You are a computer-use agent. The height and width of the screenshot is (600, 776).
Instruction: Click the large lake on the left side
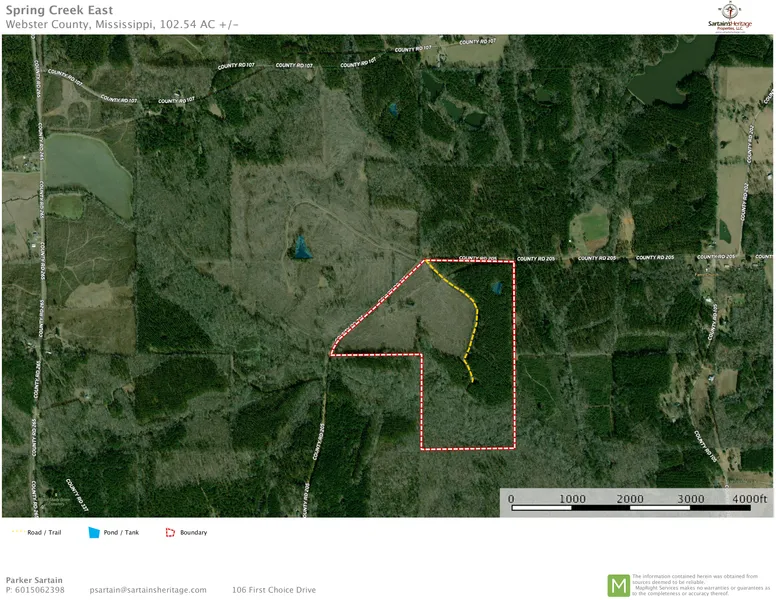[85, 168]
